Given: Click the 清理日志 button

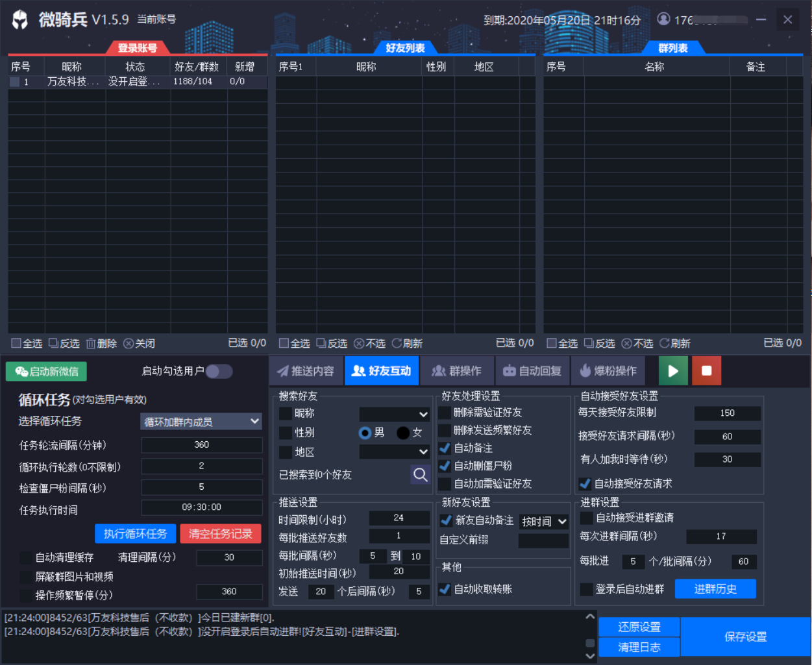Looking at the screenshot, I should click(x=639, y=647).
